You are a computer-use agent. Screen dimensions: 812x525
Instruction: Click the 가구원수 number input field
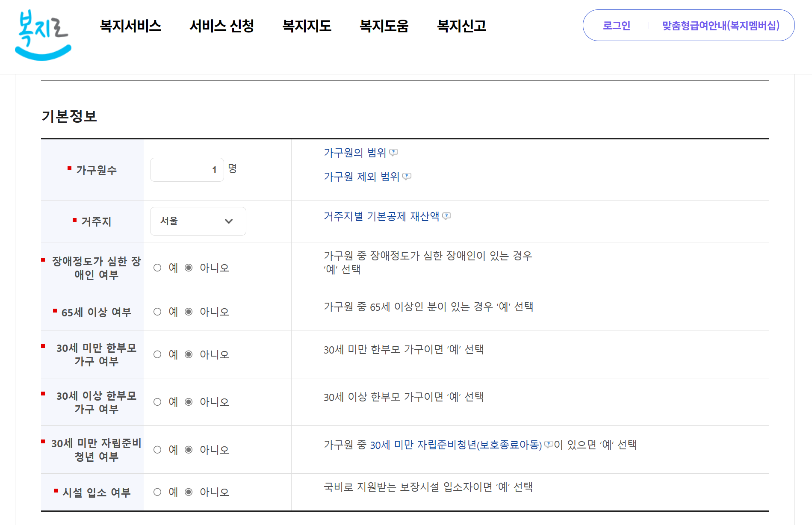186,169
